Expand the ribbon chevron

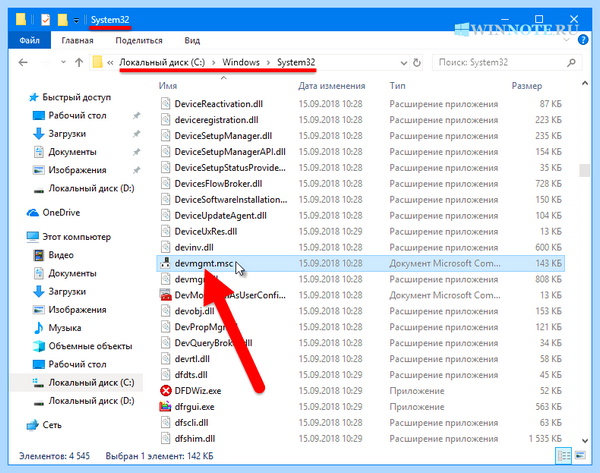[567, 40]
